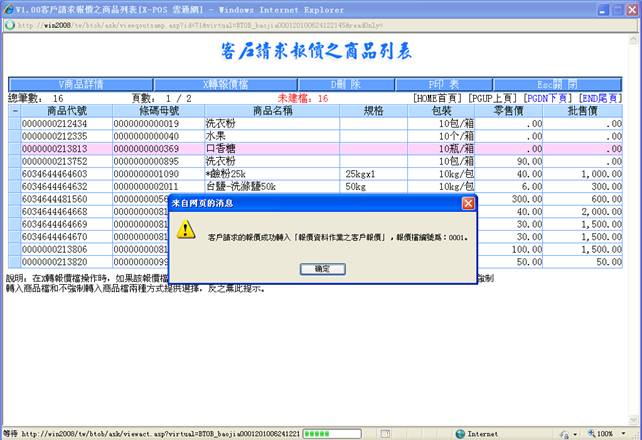Click the Internet Explorer page icon in title bar
This screenshot has width=642, height=440.
(8, 7)
